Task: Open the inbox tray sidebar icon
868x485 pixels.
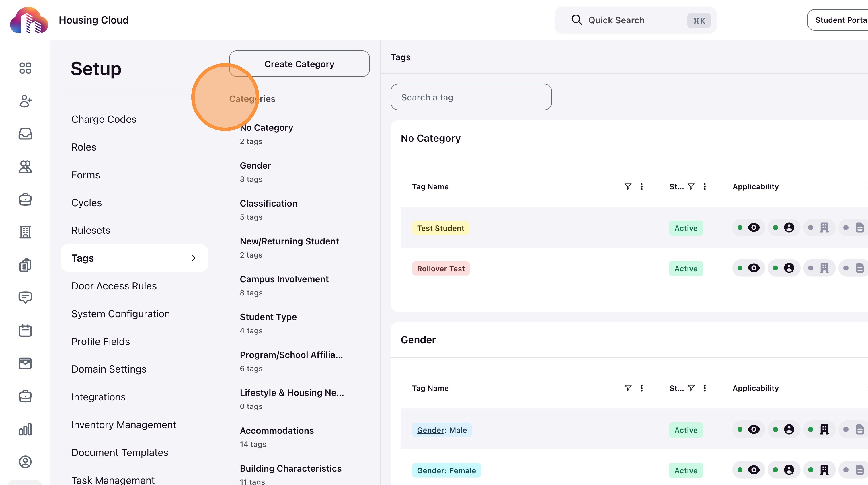Action: tap(25, 134)
